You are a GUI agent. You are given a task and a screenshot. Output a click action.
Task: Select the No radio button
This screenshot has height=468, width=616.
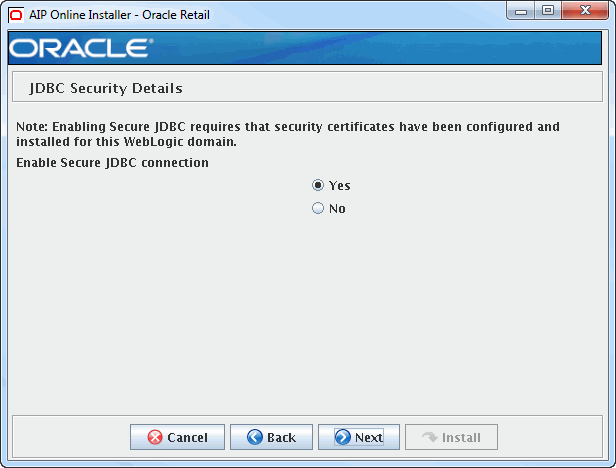coord(318,208)
